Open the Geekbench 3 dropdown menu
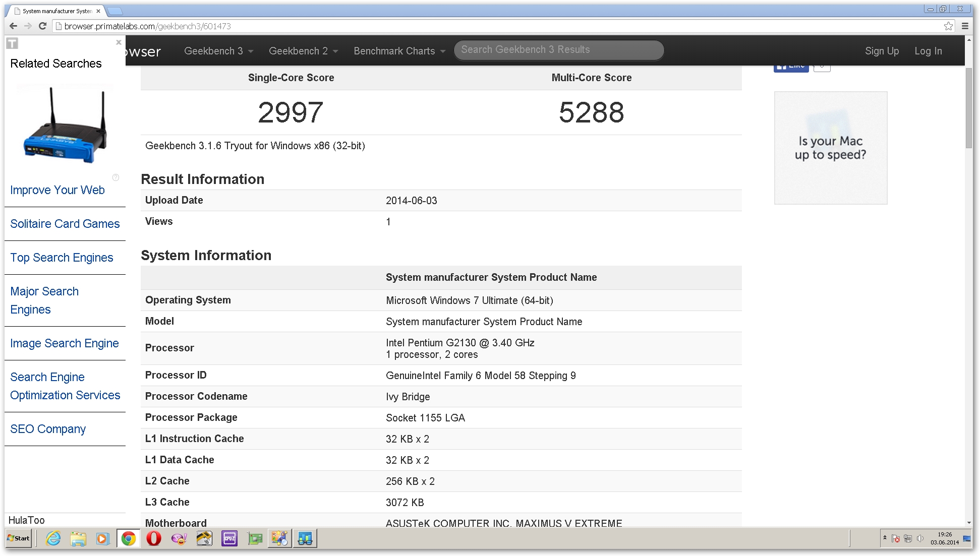This screenshot has width=980, height=556. (218, 51)
